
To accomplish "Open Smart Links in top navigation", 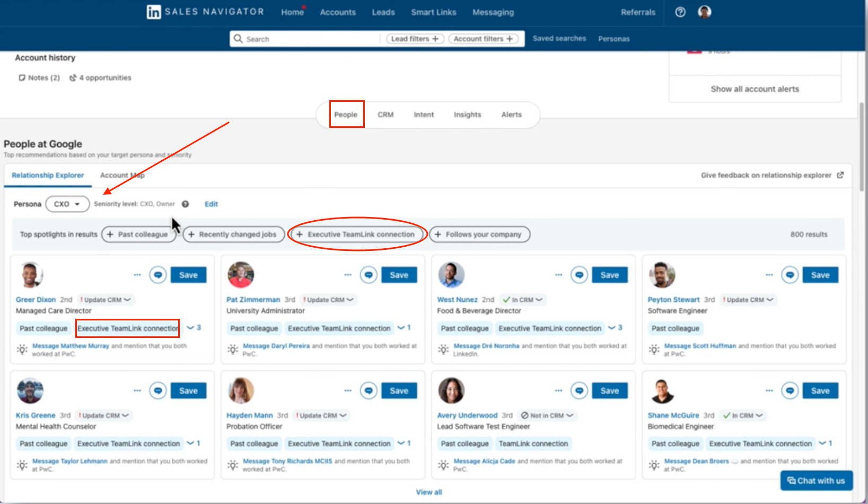I will [x=434, y=12].
